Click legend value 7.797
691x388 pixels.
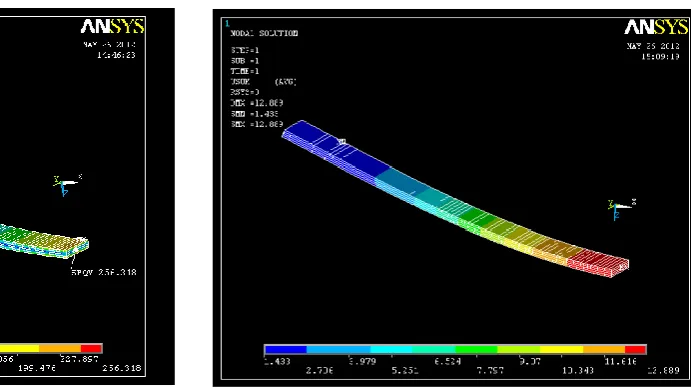tap(490, 371)
